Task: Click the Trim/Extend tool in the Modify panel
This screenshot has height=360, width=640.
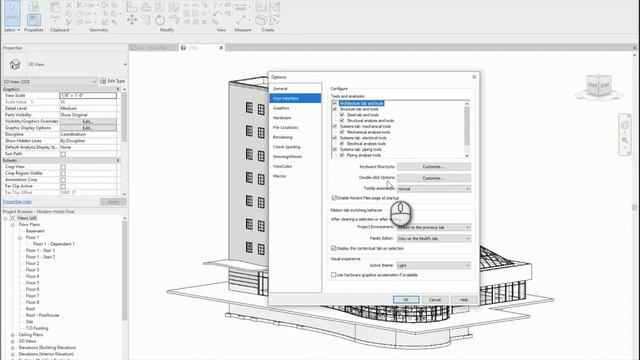Action: click(x=174, y=20)
